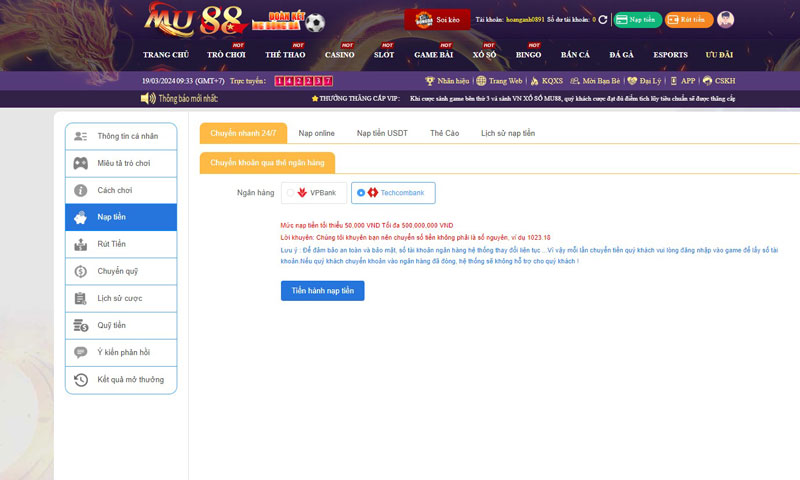This screenshot has width=800, height=480.
Task: Open Cách chơi info item
Action: [121, 190]
